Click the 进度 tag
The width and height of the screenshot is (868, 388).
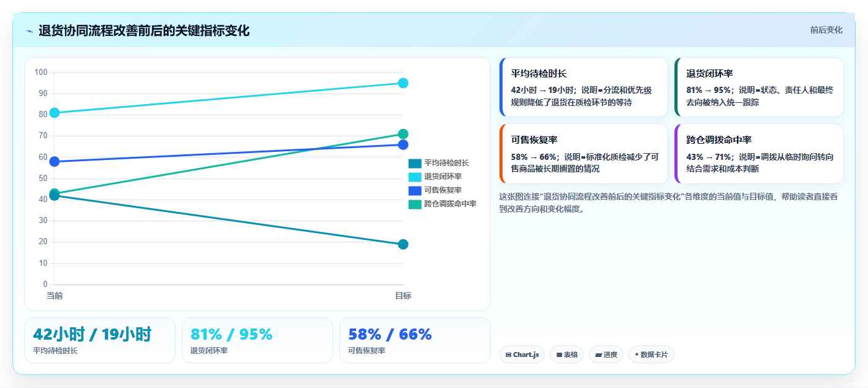[x=606, y=355]
